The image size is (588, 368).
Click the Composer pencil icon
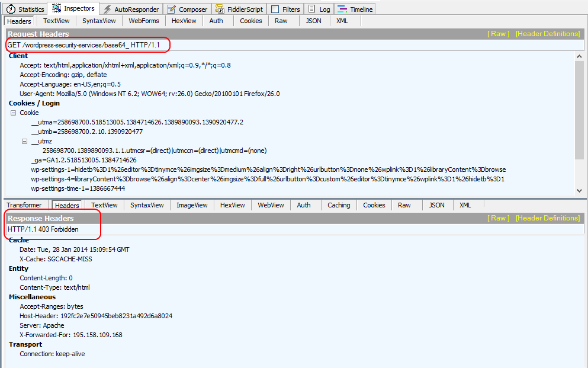(171, 9)
